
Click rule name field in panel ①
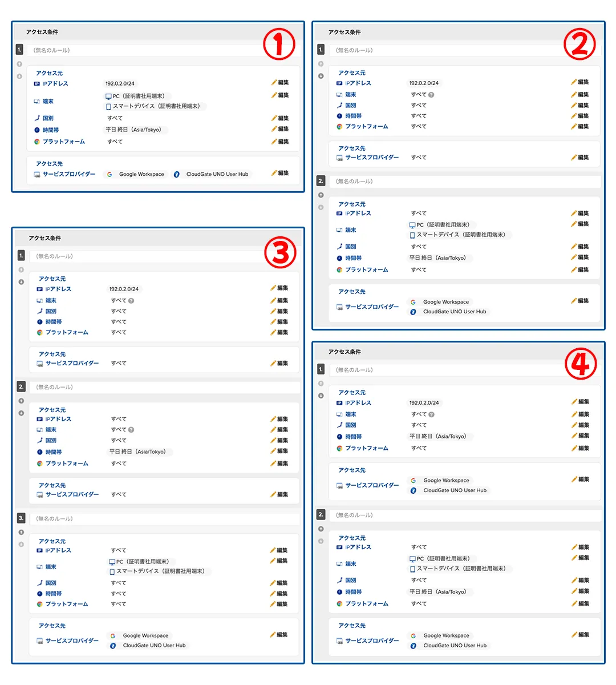click(x=164, y=50)
